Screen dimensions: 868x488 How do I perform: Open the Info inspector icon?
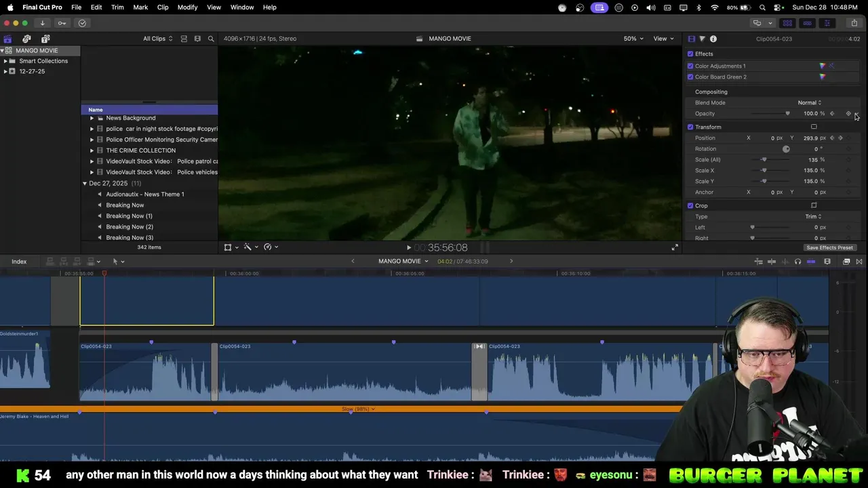(x=713, y=39)
